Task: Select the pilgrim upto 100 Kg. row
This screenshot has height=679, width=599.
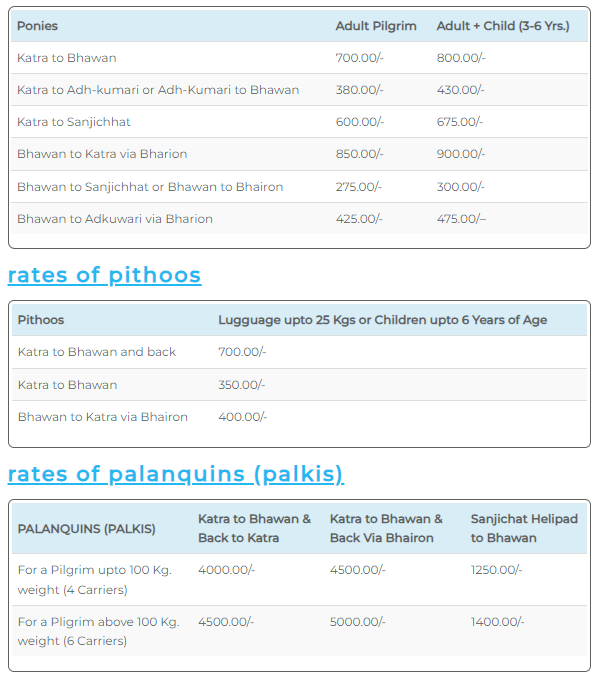Action: tap(299, 580)
